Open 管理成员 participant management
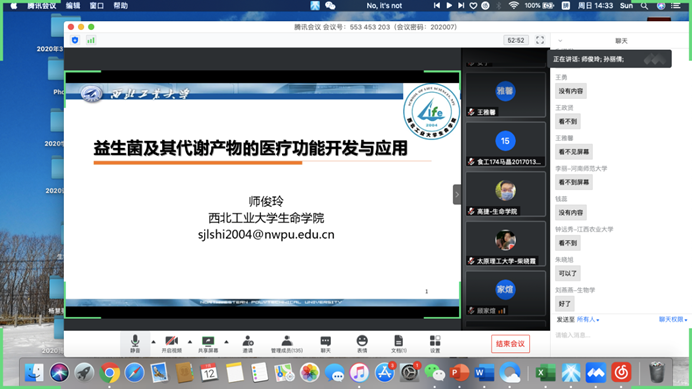The height and width of the screenshot is (389, 692). click(287, 344)
